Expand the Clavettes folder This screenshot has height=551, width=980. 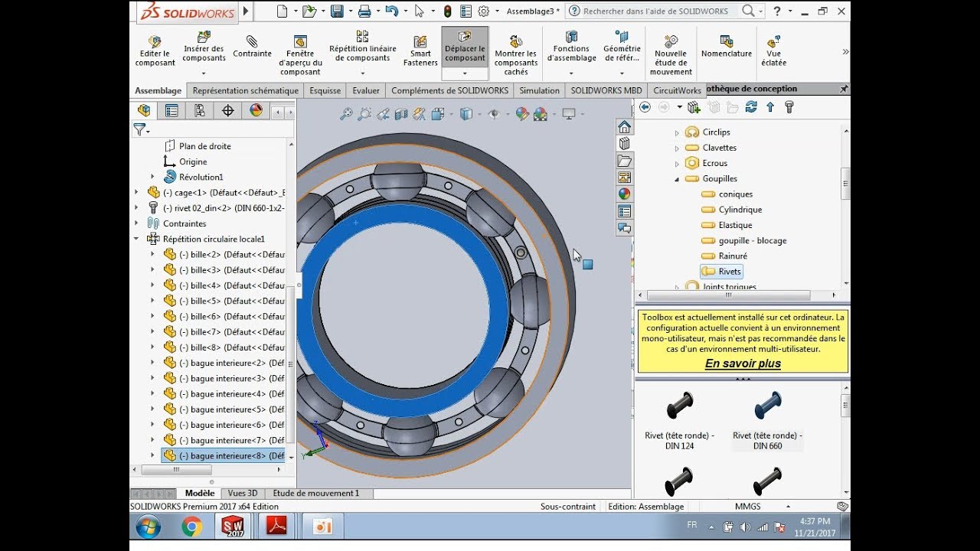(677, 148)
